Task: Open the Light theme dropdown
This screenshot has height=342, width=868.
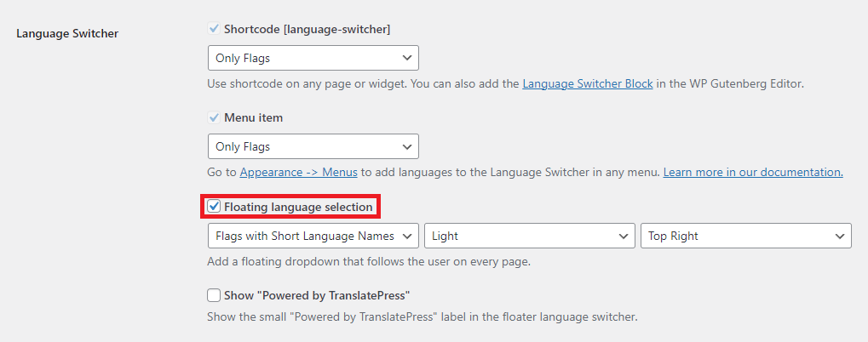Action: 529,236
